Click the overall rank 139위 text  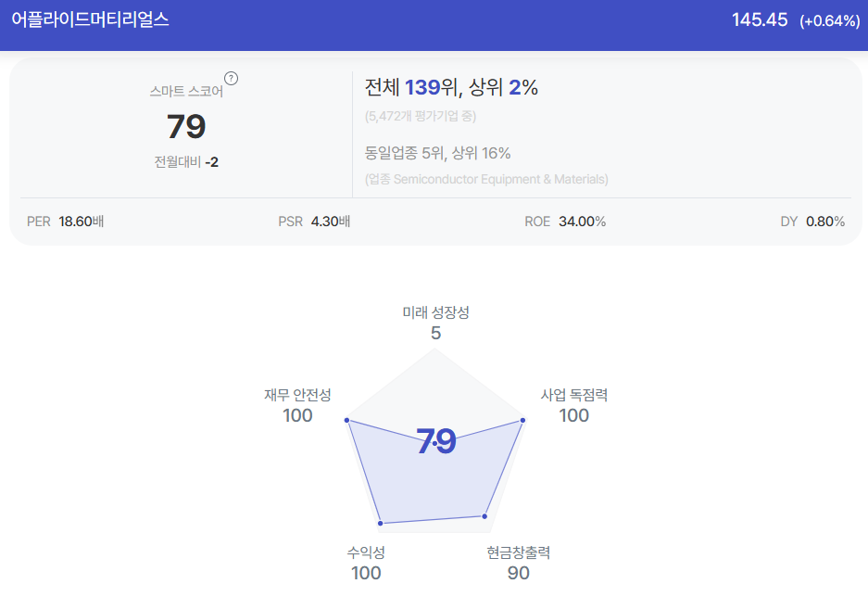tap(434, 87)
